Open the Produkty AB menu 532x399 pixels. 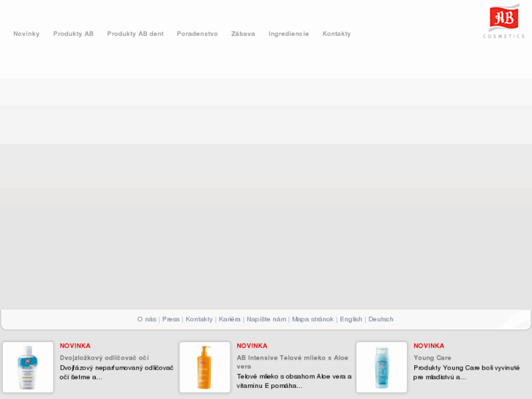[73, 34]
